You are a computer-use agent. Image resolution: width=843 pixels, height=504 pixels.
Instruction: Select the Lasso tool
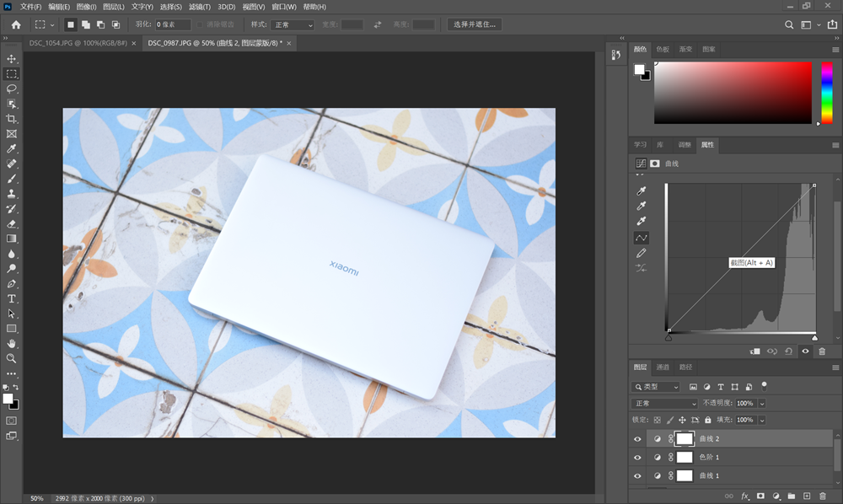[x=12, y=88]
